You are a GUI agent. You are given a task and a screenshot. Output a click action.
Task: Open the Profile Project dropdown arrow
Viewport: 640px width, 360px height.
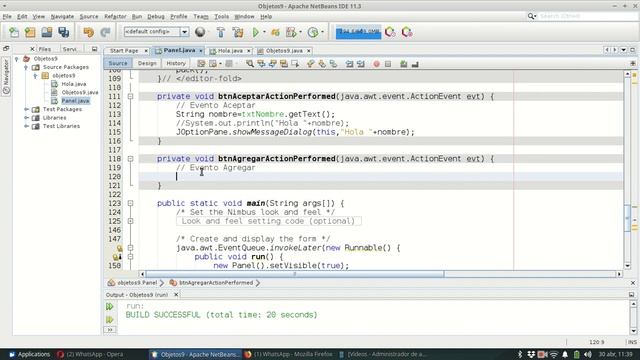point(300,32)
